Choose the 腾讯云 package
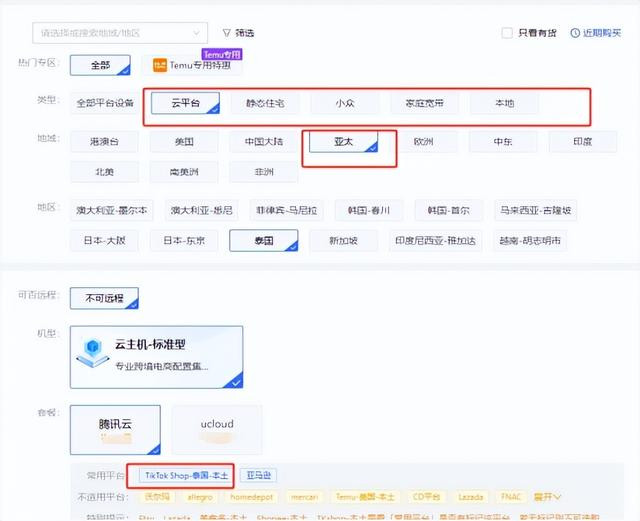This screenshot has width=640, height=521. tap(115, 430)
